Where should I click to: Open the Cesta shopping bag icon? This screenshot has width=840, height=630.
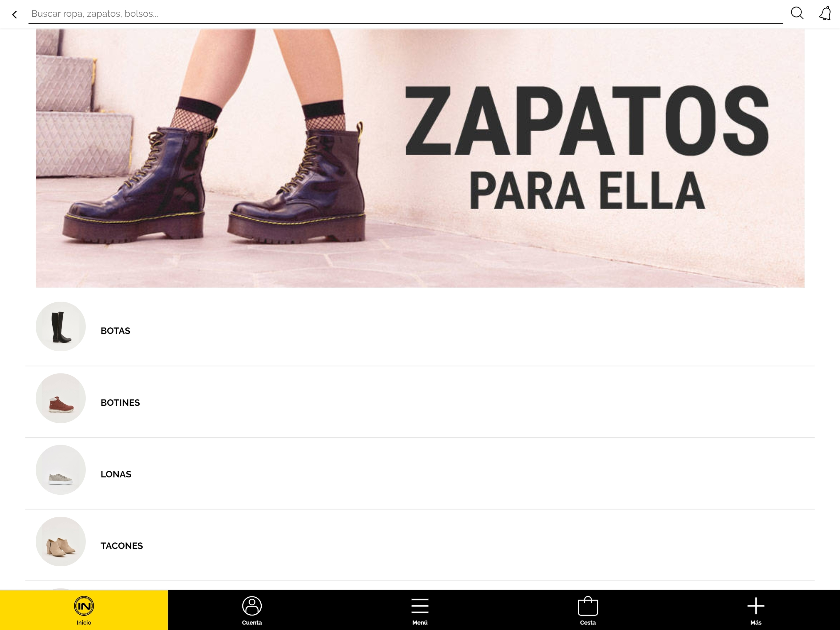pyautogui.click(x=588, y=606)
